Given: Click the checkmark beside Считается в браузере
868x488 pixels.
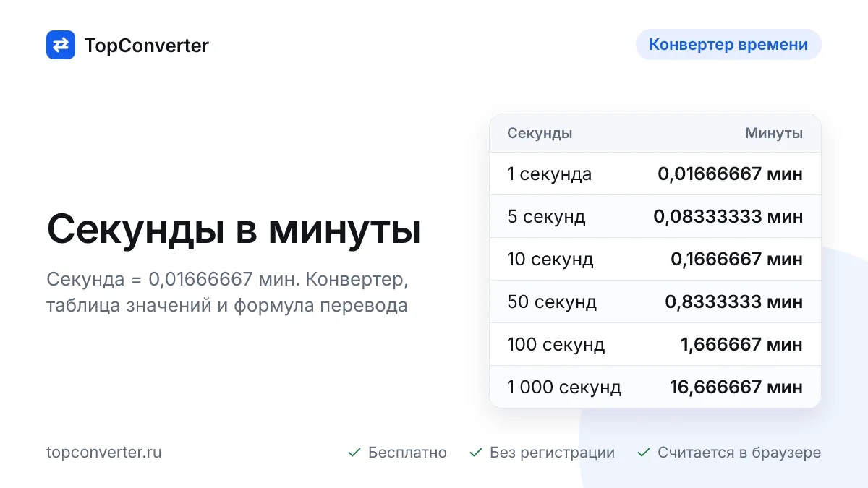Looking at the screenshot, I should click(x=644, y=453).
